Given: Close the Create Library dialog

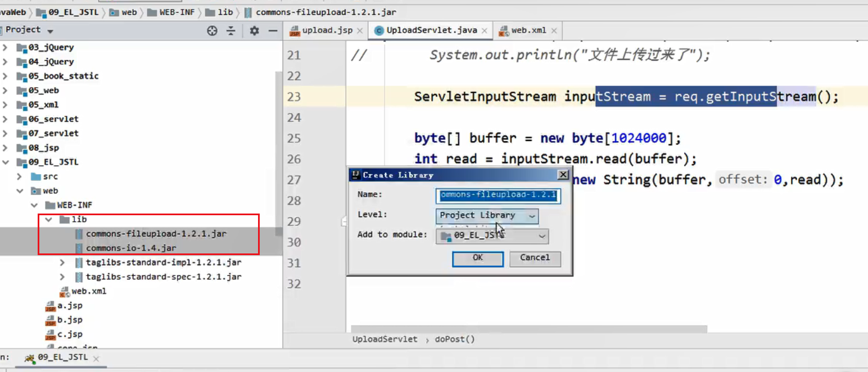Looking at the screenshot, I should [563, 175].
